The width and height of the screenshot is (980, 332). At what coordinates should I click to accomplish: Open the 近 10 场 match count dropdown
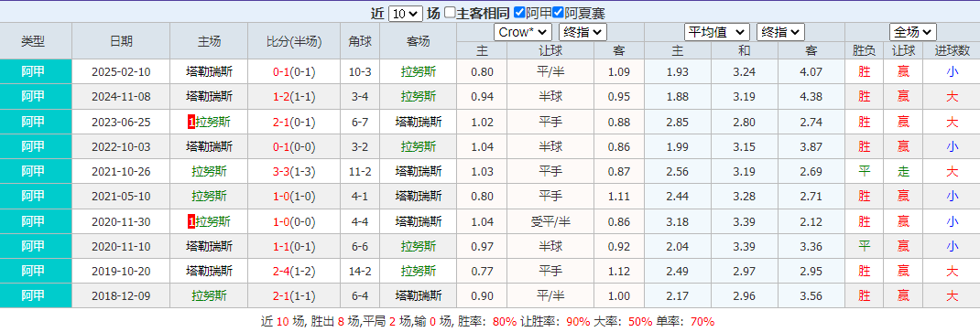click(x=406, y=14)
